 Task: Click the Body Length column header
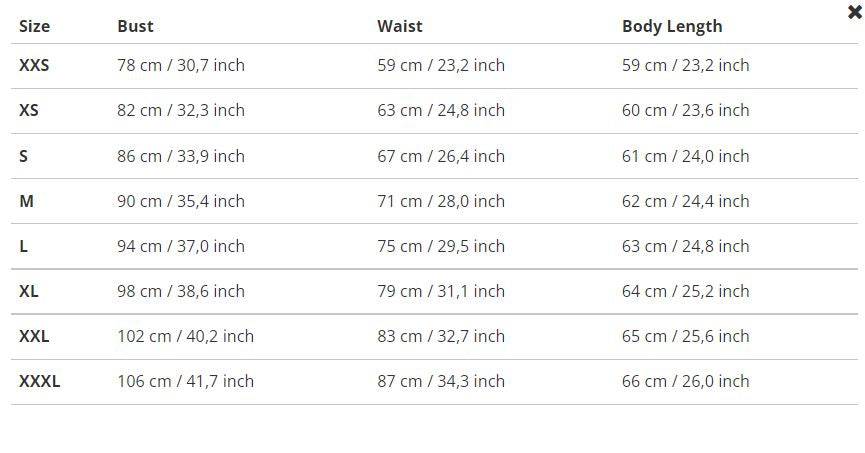[x=671, y=26]
